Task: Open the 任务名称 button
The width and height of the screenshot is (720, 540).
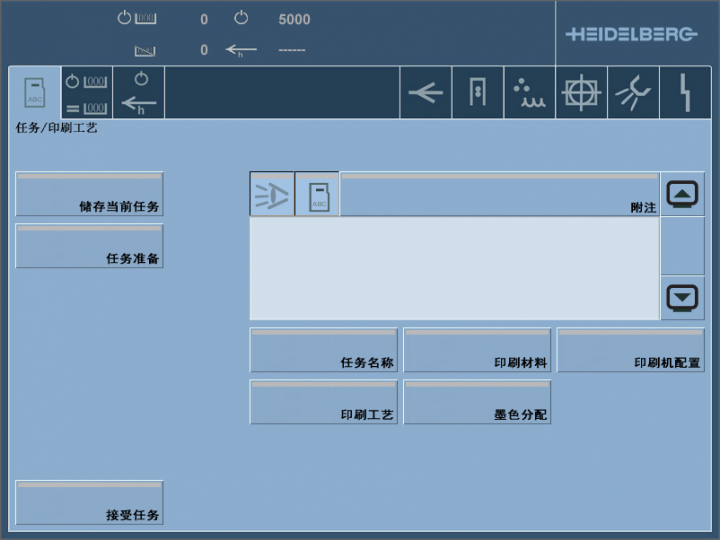Action: coord(323,350)
